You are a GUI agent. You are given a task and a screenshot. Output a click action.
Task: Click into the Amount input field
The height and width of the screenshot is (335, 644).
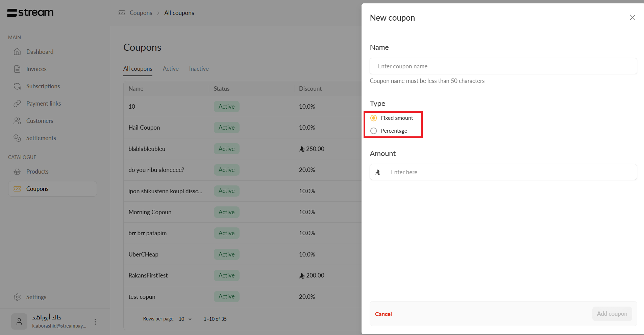pos(510,172)
